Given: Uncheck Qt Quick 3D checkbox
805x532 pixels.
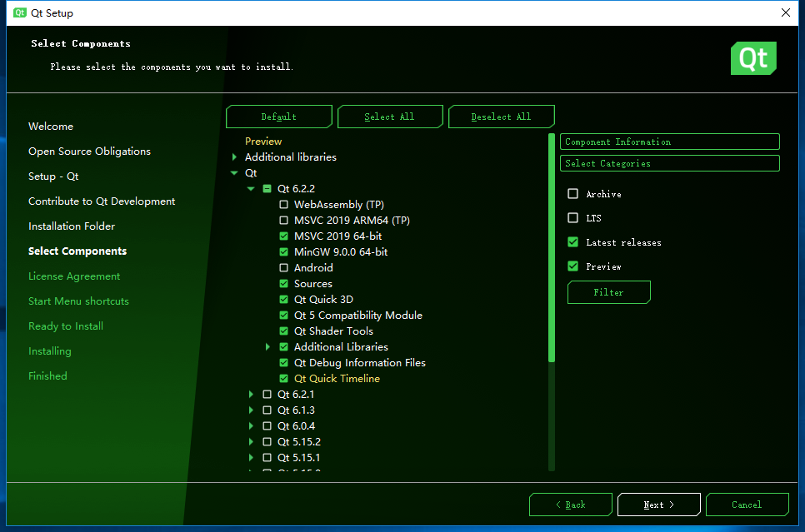Looking at the screenshot, I should pos(283,300).
